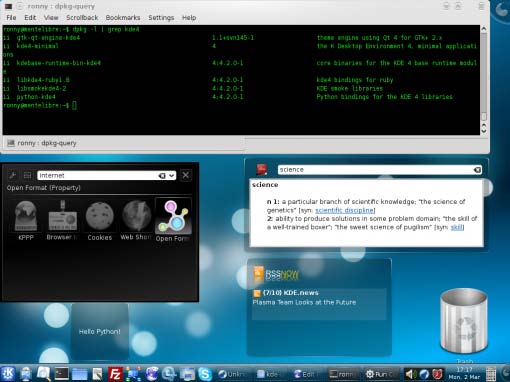Switch to the 'kde' taskbar window
The width and height of the screenshot is (510, 382).
270,374
